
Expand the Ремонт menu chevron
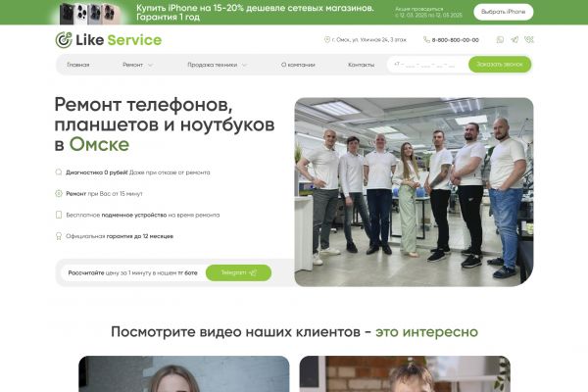[150, 65]
